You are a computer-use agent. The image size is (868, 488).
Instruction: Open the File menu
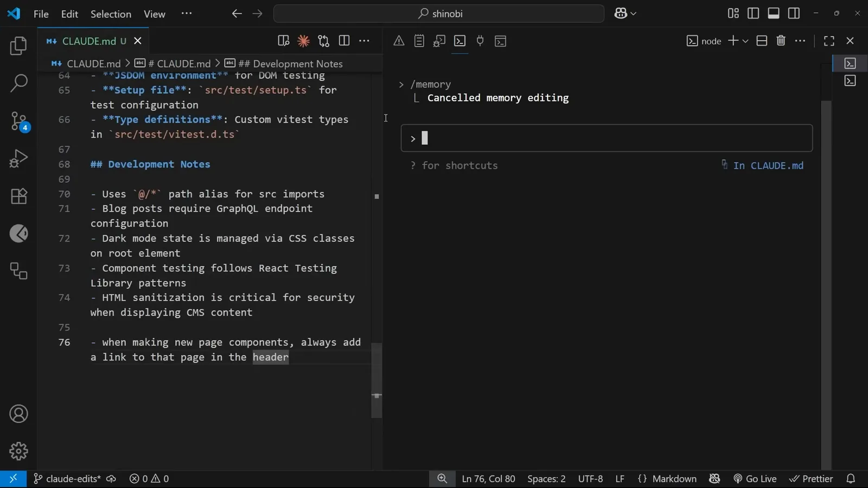click(41, 14)
